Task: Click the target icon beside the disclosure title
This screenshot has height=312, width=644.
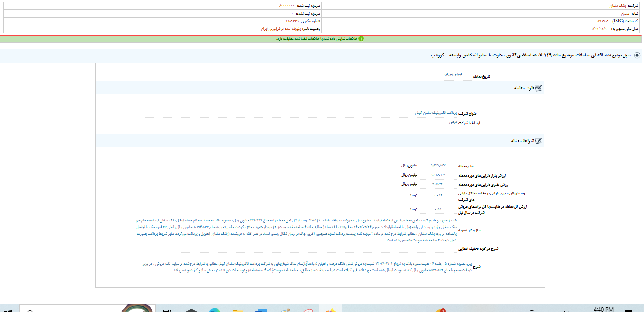Action: (x=637, y=55)
